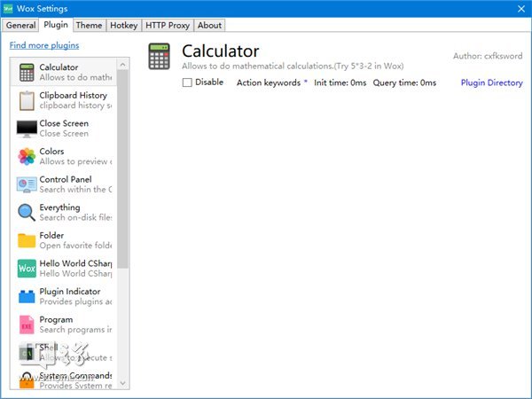Select the Folder plugin title
This screenshot has width=532, height=399.
(x=51, y=235)
